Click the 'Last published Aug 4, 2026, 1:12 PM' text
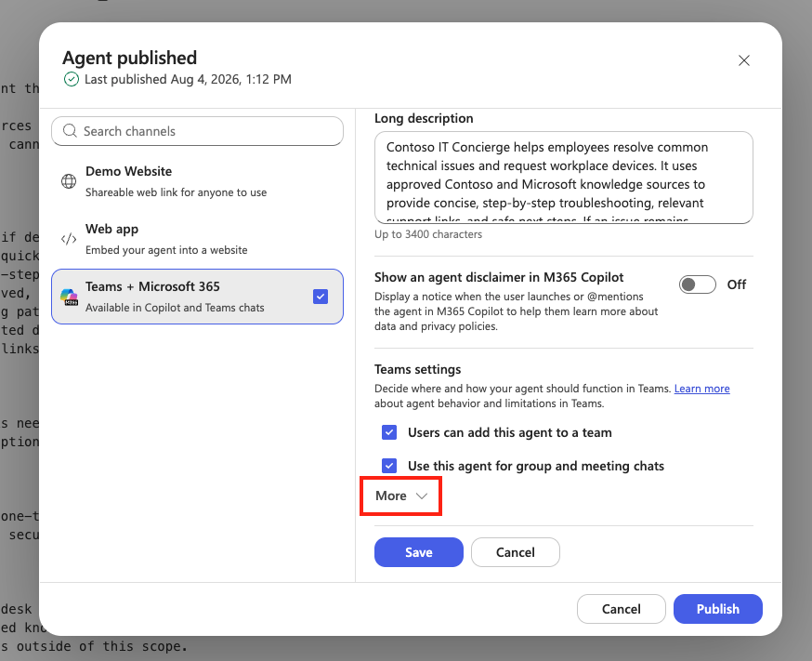Image resolution: width=812 pixels, height=661 pixels. [188, 79]
